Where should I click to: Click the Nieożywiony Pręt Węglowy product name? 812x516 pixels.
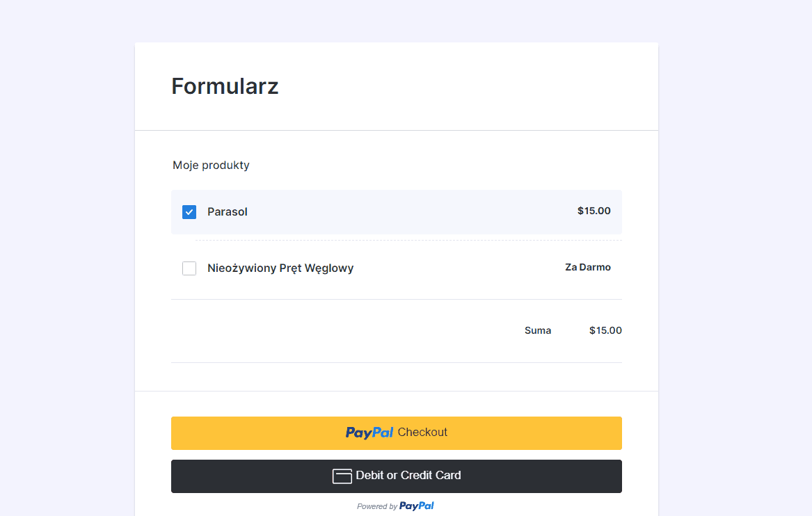pyautogui.click(x=280, y=268)
